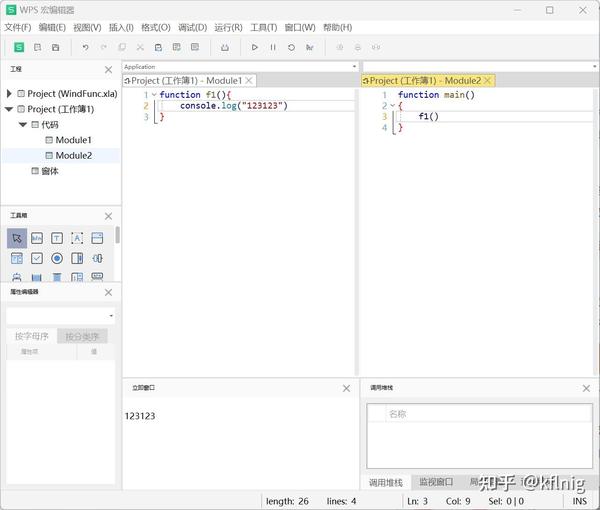Select the radio button control in toolbox

[x=57, y=259]
